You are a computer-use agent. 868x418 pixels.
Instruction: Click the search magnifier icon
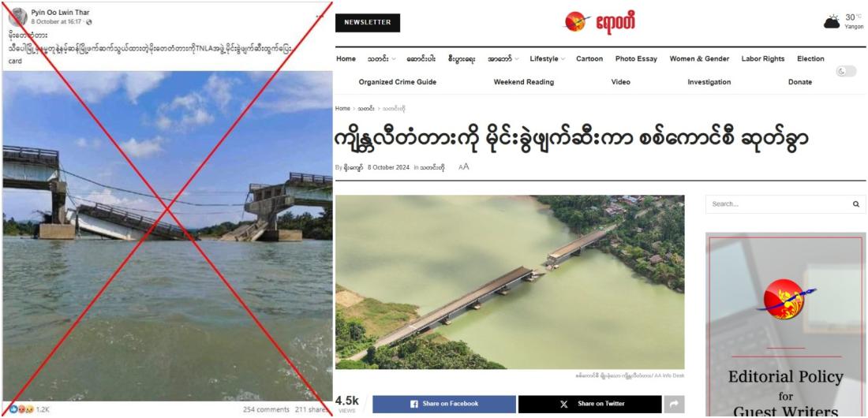tap(856, 204)
